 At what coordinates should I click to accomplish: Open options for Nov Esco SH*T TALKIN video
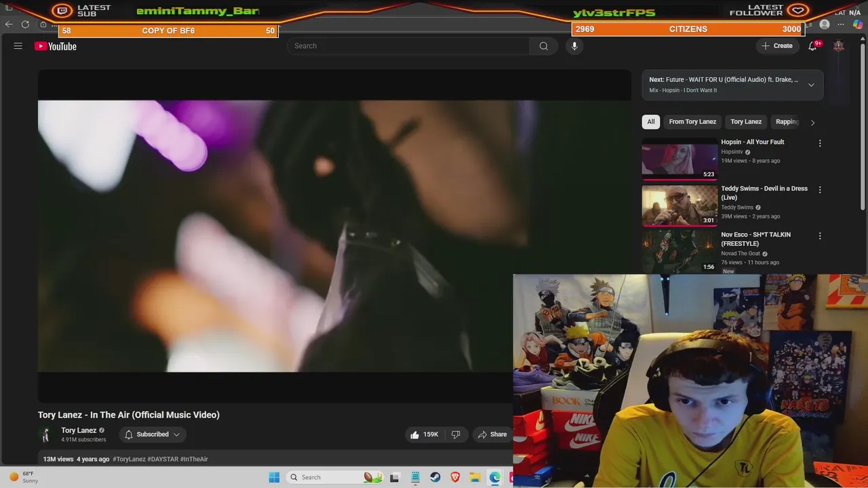820,237
